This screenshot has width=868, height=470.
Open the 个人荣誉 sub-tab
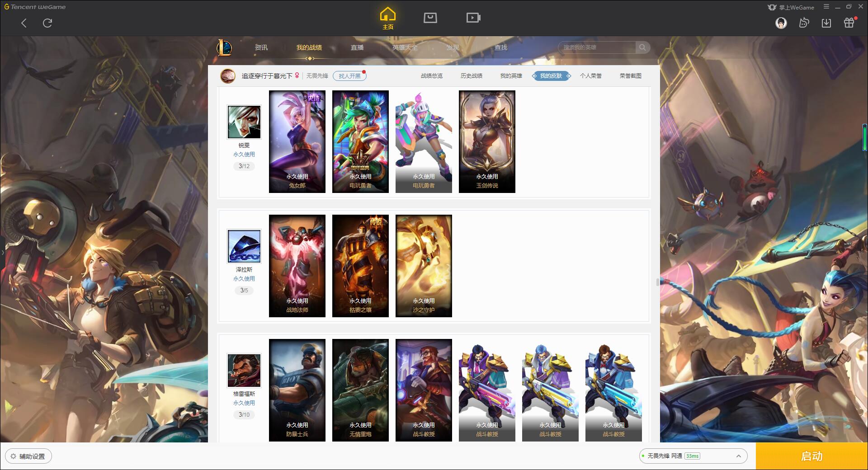tap(591, 76)
